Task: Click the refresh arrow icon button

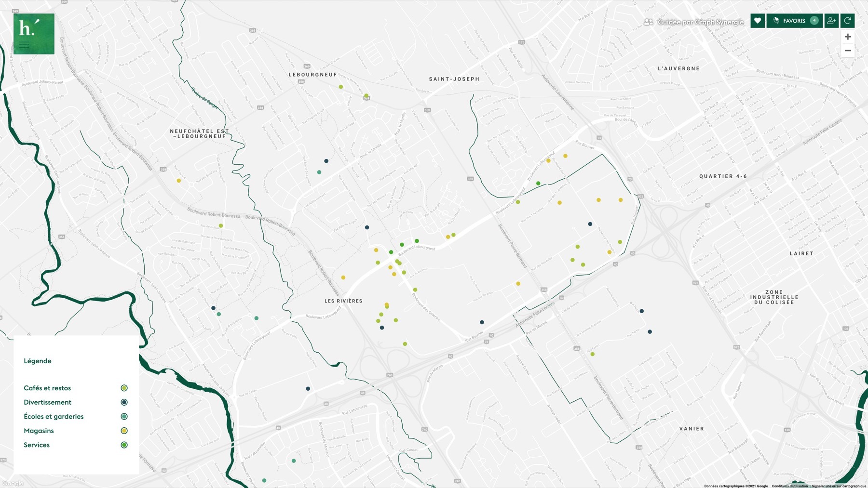Action: coord(847,21)
